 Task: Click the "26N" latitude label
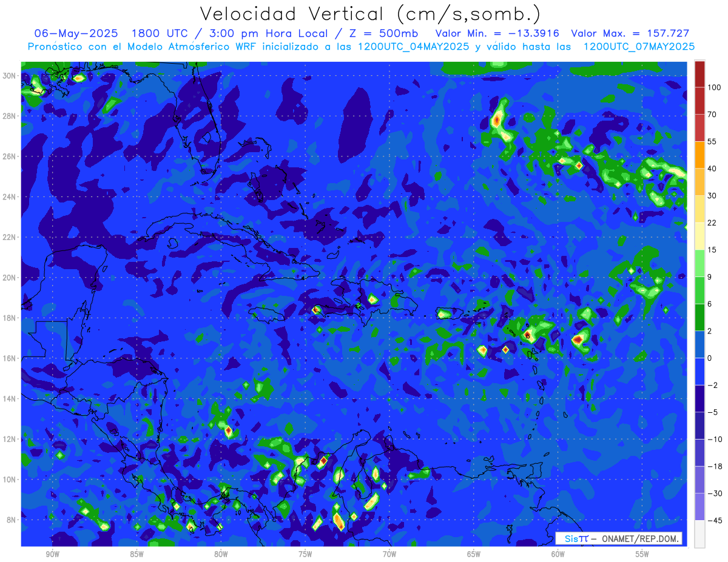pyautogui.click(x=9, y=156)
